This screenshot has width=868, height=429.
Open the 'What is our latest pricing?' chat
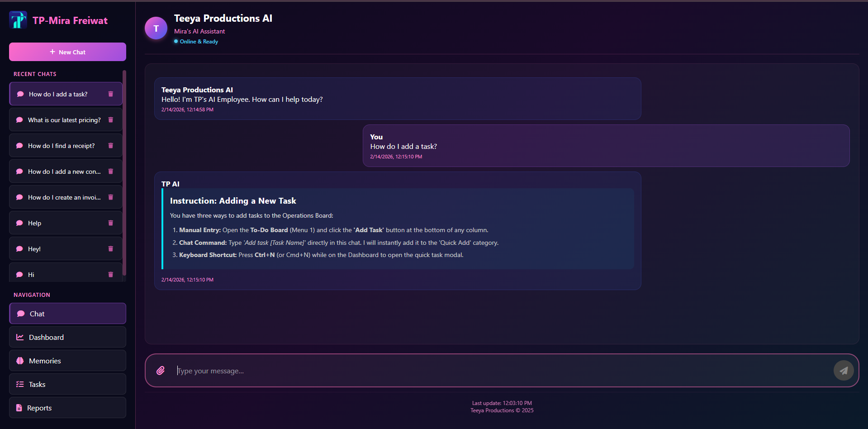point(64,119)
